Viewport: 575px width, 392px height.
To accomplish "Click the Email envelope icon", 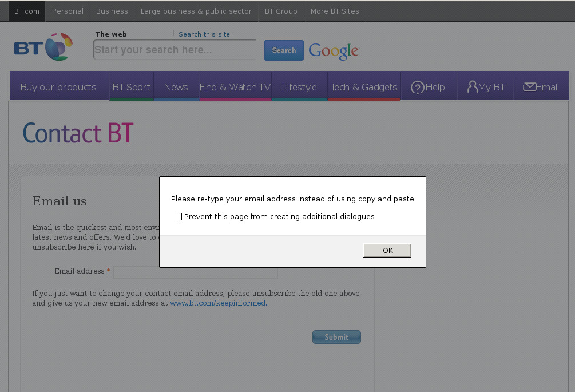I will pos(530,86).
